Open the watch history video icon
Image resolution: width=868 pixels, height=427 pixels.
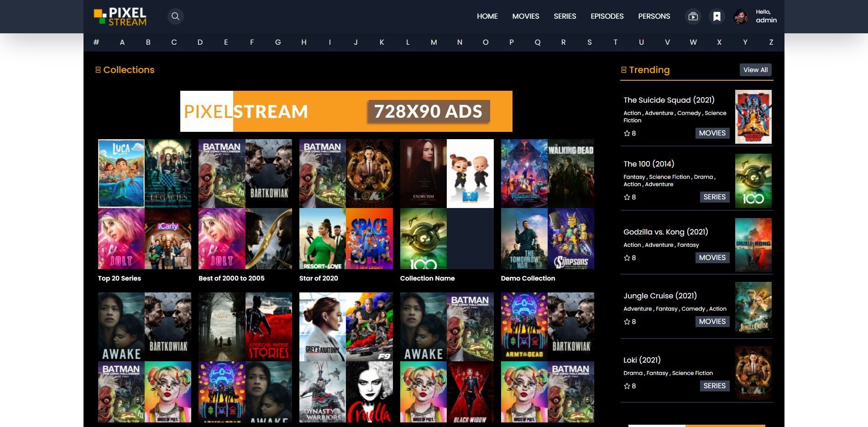click(693, 16)
